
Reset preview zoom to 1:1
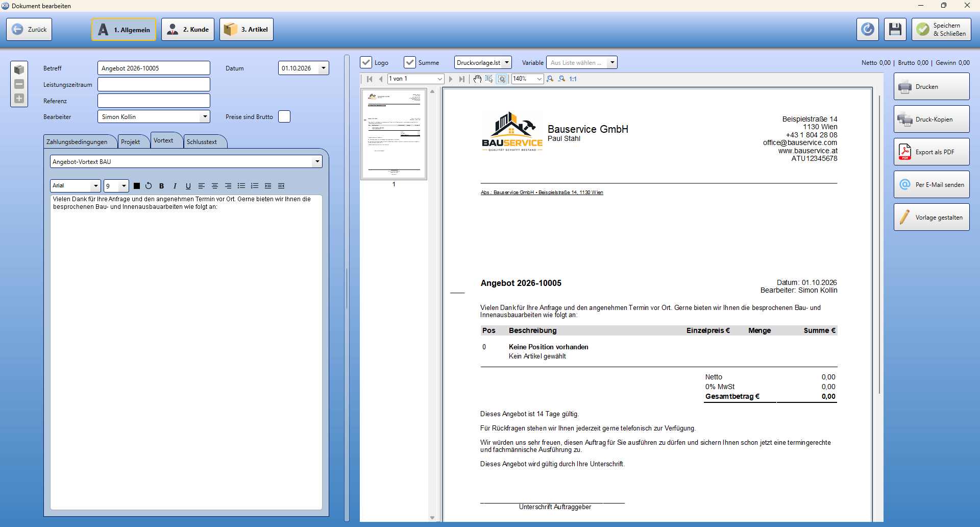pyautogui.click(x=573, y=79)
